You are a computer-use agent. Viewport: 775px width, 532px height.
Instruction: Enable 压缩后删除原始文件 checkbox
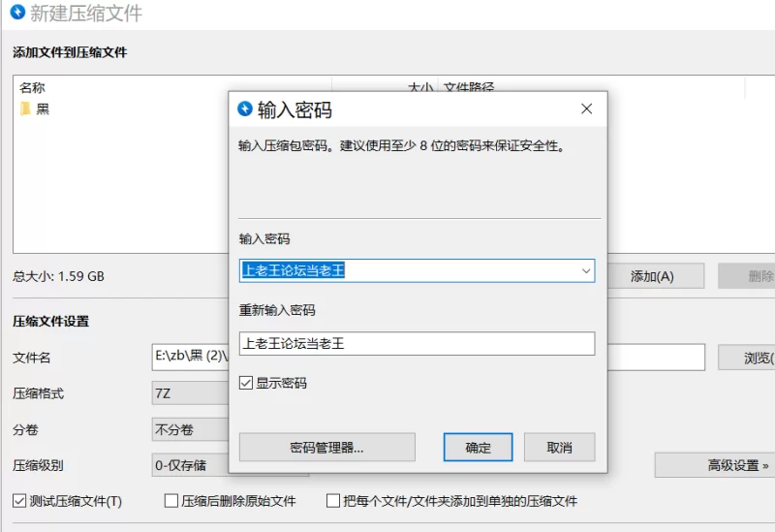tap(171, 501)
